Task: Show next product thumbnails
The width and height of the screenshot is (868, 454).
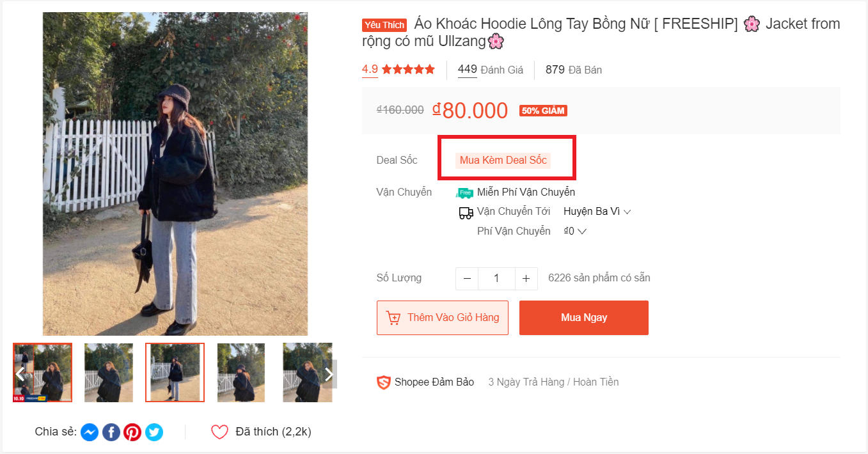Action: [x=329, y=374]
